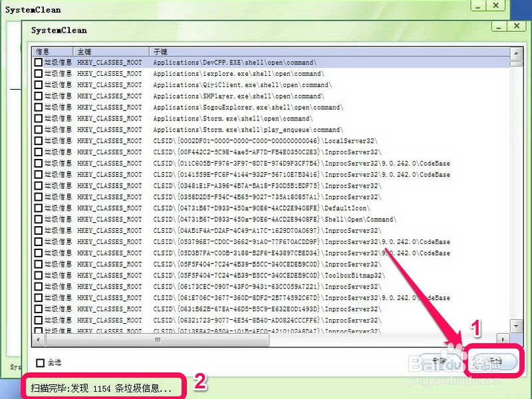The width and height of the screenshot is (532, 399).
Task: Check the {05F5F404 ToolboxBitmap32 row box
Action: [x=39, y=275]
